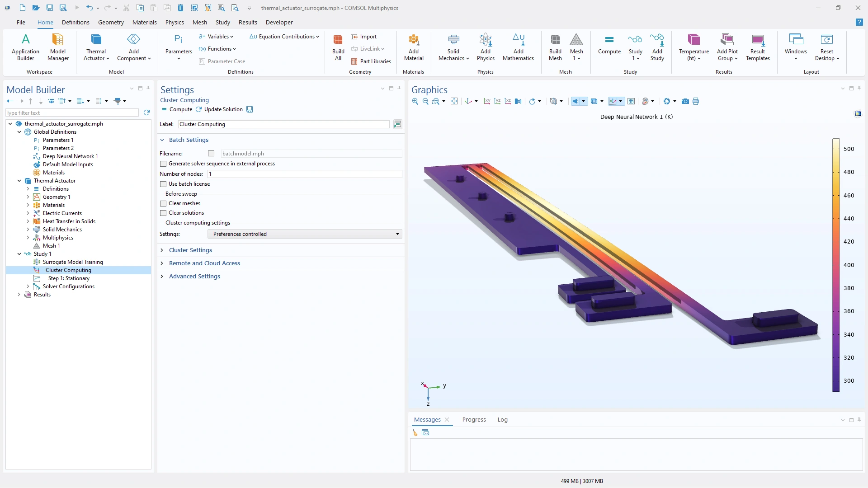Click the Print icon in Graphics toolbar
The height and width of the screenshot is (488, 868).
click(696, 101)
